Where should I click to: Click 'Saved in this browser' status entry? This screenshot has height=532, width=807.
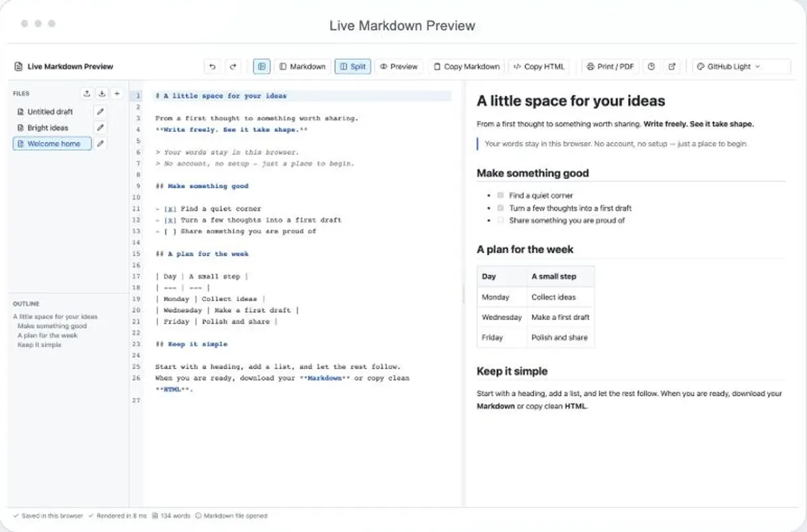coord(48,516)
